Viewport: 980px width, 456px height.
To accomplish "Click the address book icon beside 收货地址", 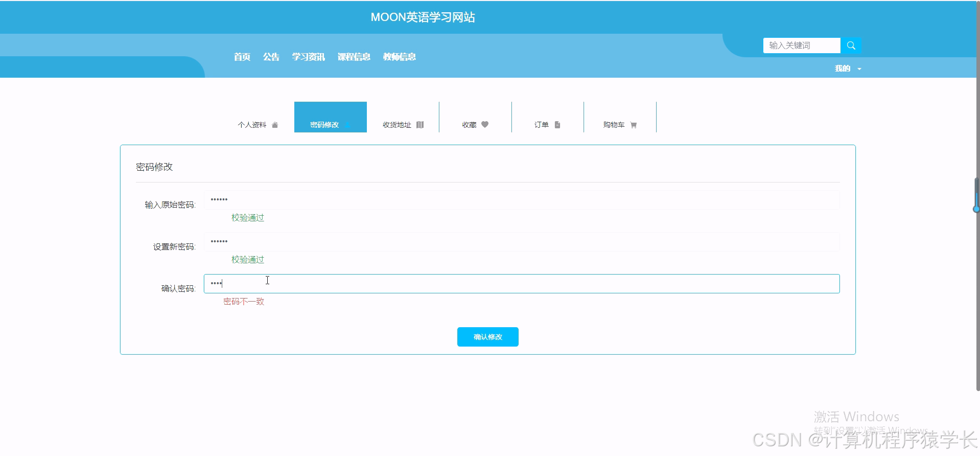I will 420,125.
